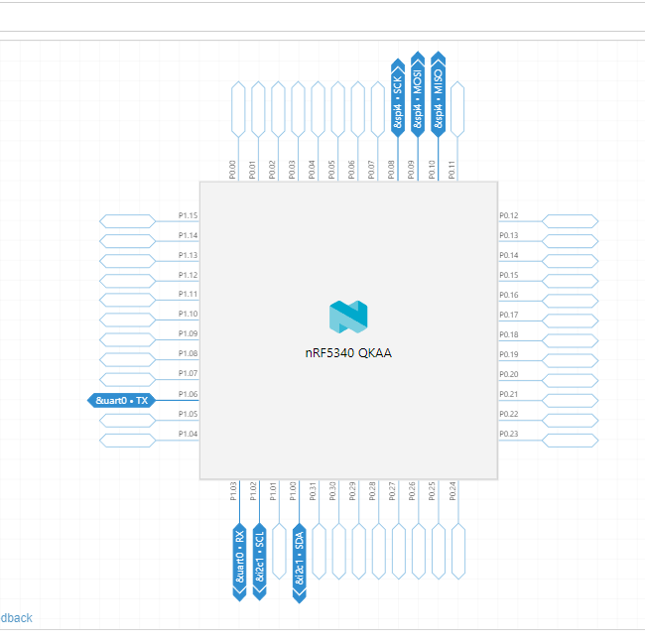Choose the empty pin slot for P0.28
Viewport: 645px width, 644px height.
379,551
